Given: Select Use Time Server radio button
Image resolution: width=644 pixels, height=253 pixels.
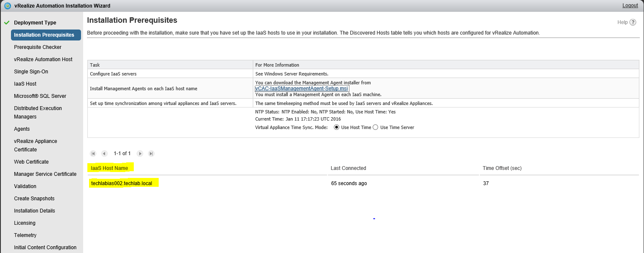Looking at the screenshot, I should (x=376, y=127).
